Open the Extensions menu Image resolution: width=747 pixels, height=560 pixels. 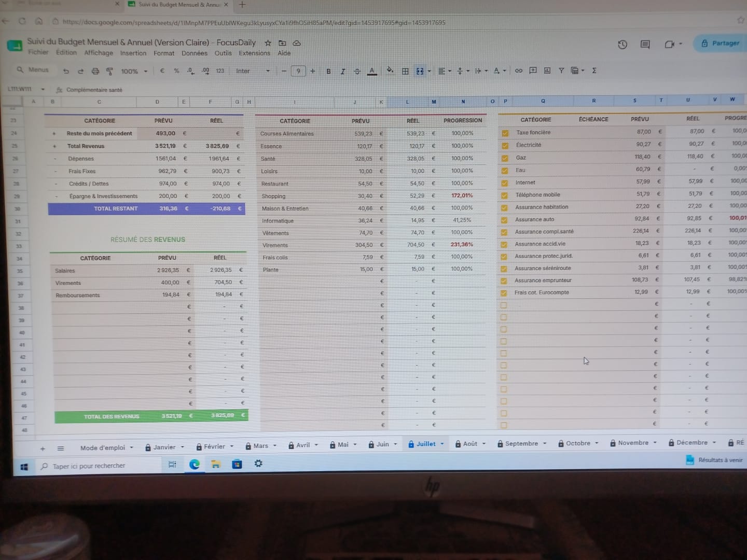[x=254, y=53]
